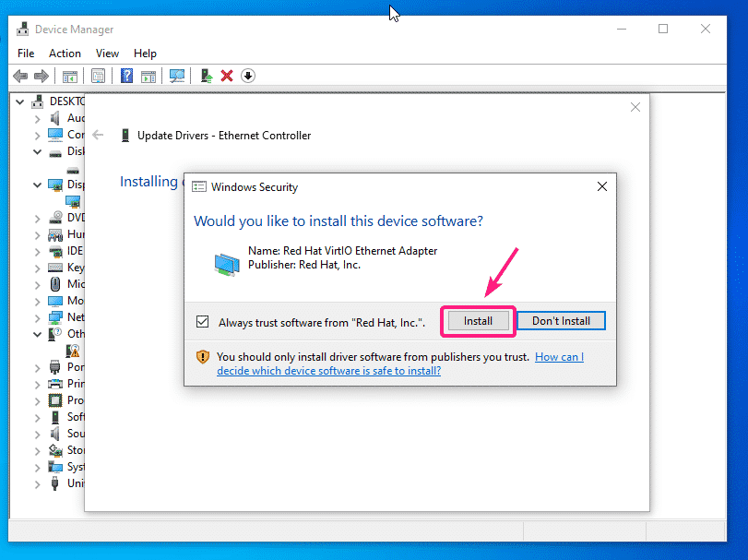Open the Action menu
Screen dimensions: 748x560
click(x=65, y=54)
